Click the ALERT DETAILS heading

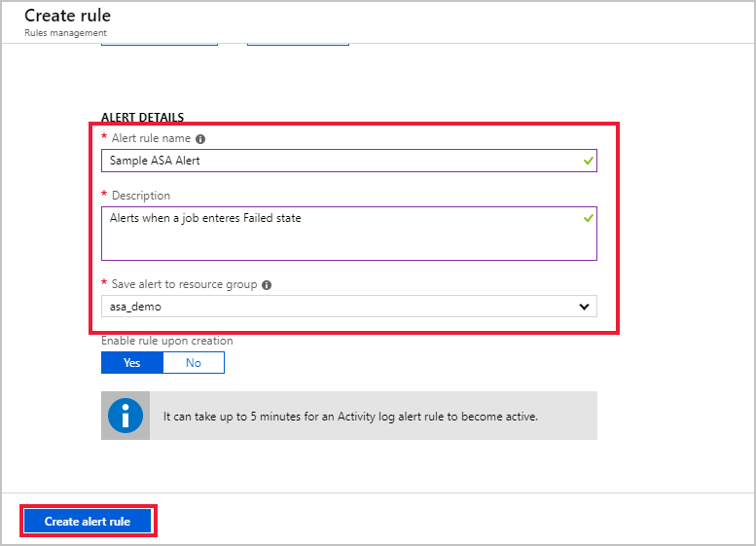coord(142,117)
